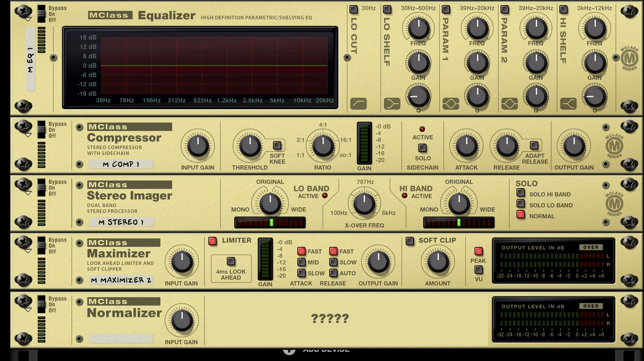Click the Lo Band width knob
644x361 pixels.
point(270,204)
